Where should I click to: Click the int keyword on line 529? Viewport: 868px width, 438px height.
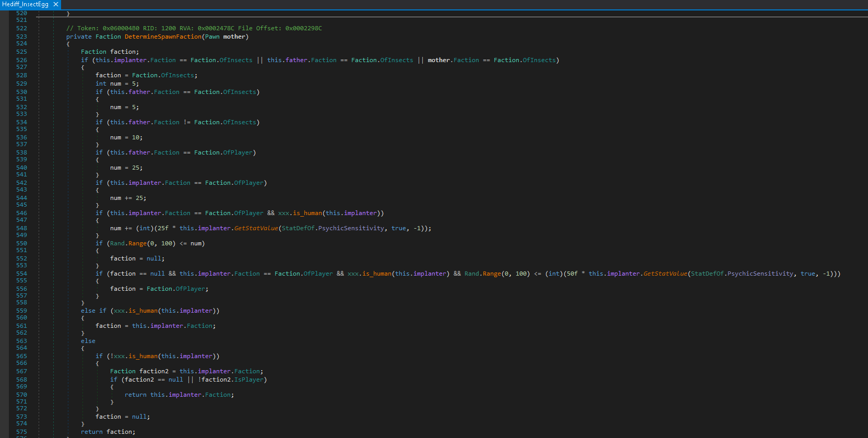tap(101, 84)
